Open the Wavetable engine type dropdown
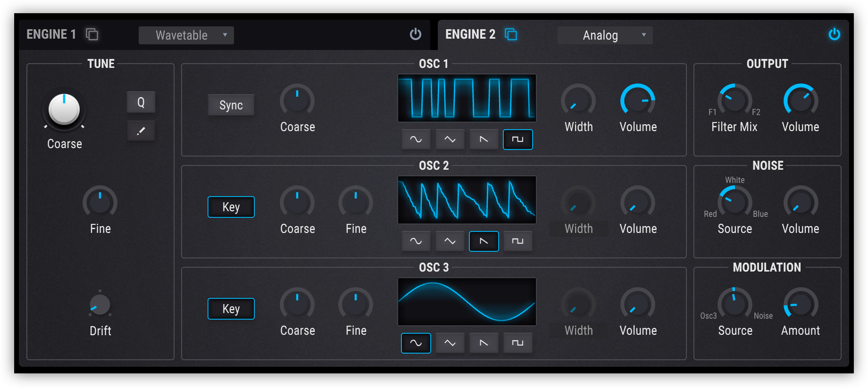 point(186,35)
